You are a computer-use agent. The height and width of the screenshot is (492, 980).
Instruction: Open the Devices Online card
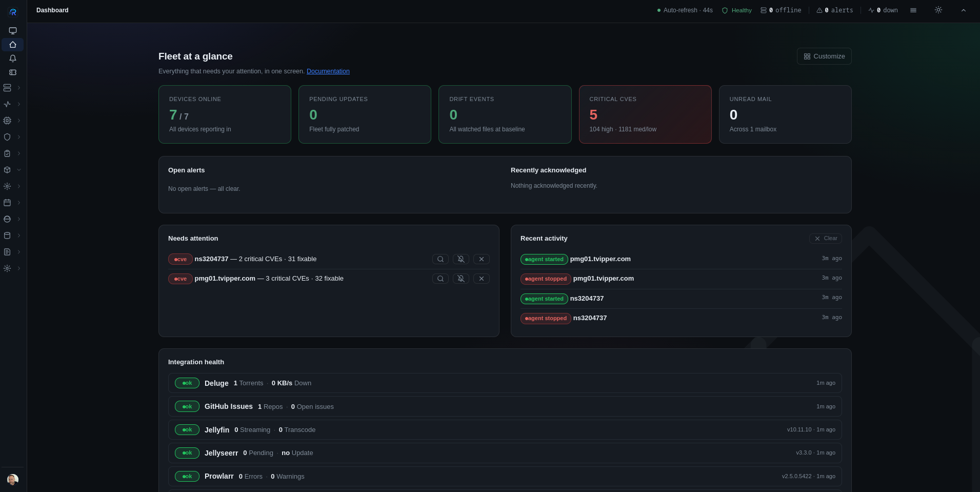pyautogui.click(x=225, y=114)
